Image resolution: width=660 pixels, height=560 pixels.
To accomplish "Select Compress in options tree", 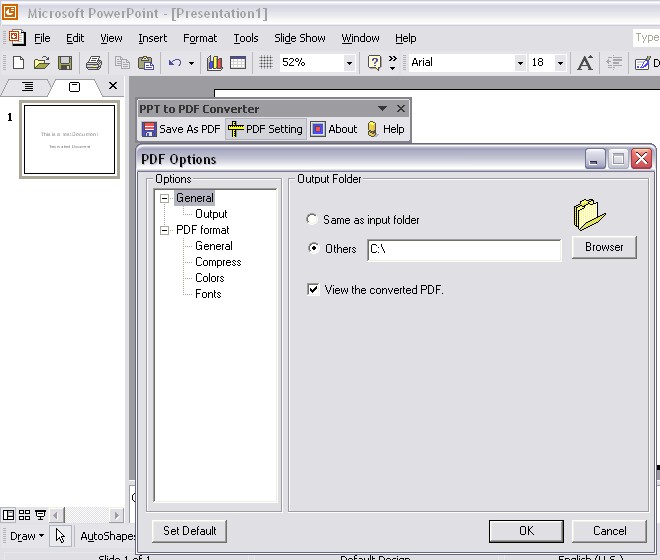I will pos(218,262).
